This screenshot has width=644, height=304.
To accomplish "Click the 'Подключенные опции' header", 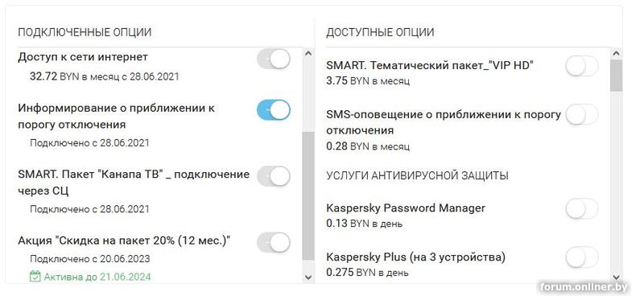I will 85,32.
